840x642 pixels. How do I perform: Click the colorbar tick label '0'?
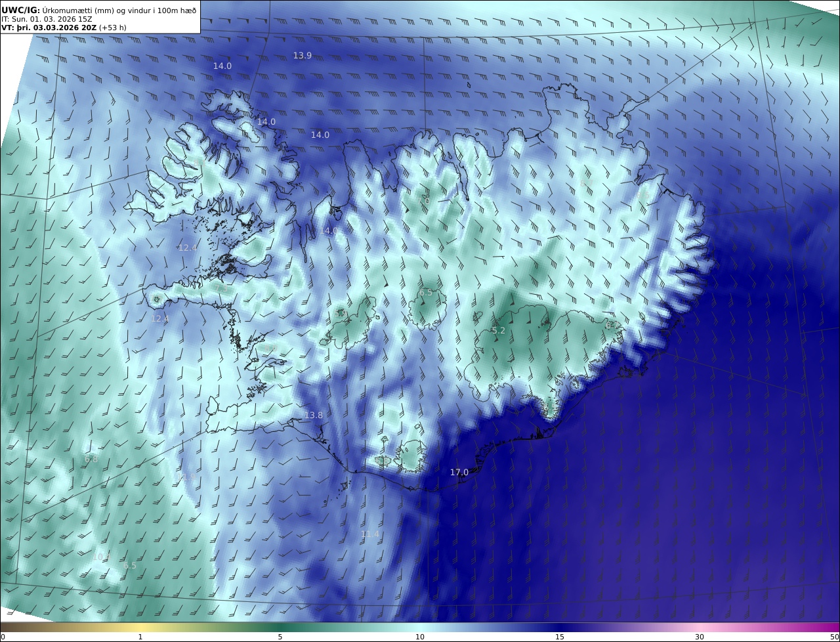pos(3,637)
